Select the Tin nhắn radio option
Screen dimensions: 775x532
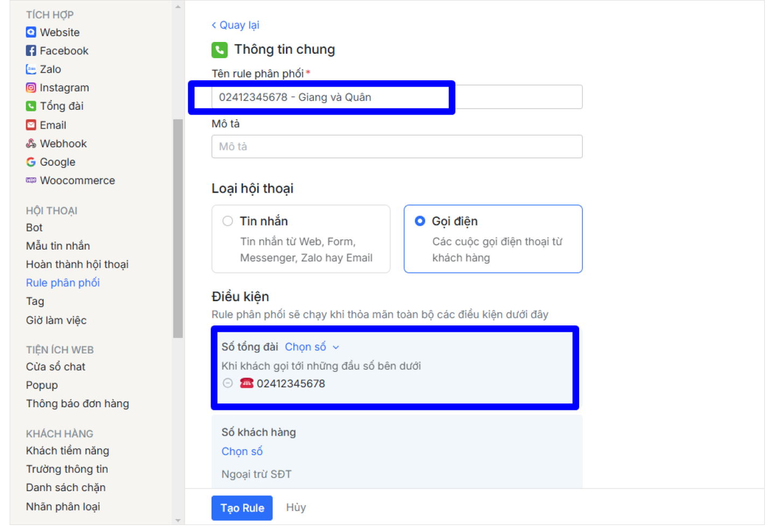pos(228,221)
